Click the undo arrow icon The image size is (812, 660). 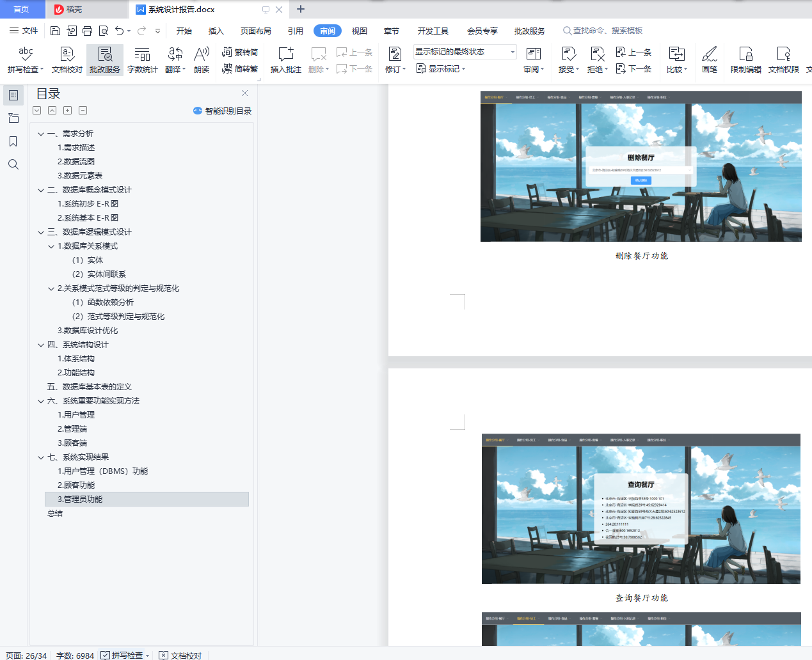[119, 31]
